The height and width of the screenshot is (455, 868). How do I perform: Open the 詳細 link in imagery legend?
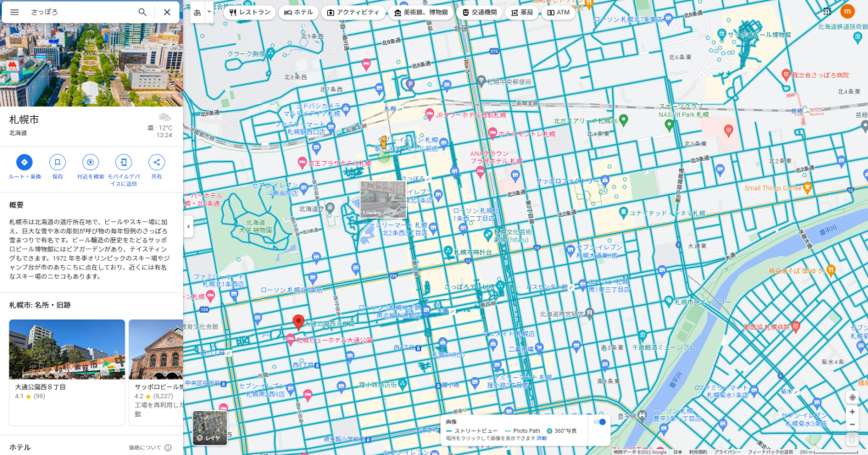tap(542, 438)
